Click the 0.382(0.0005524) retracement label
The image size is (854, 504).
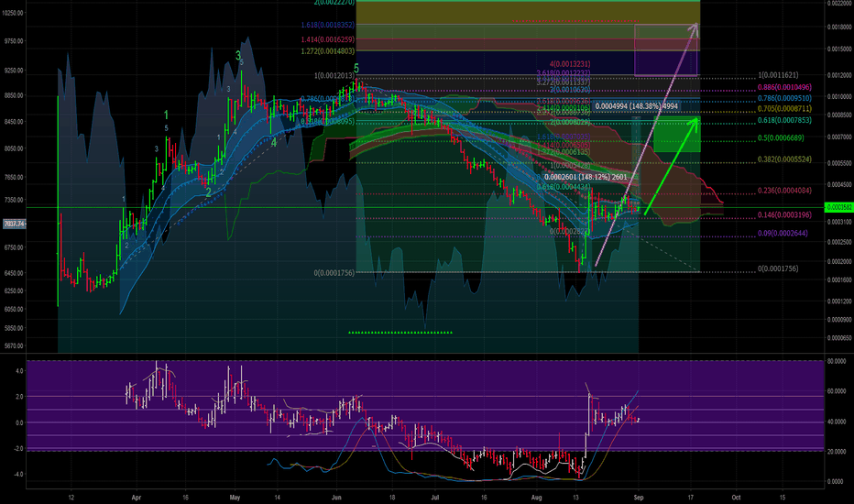[784, 159]
